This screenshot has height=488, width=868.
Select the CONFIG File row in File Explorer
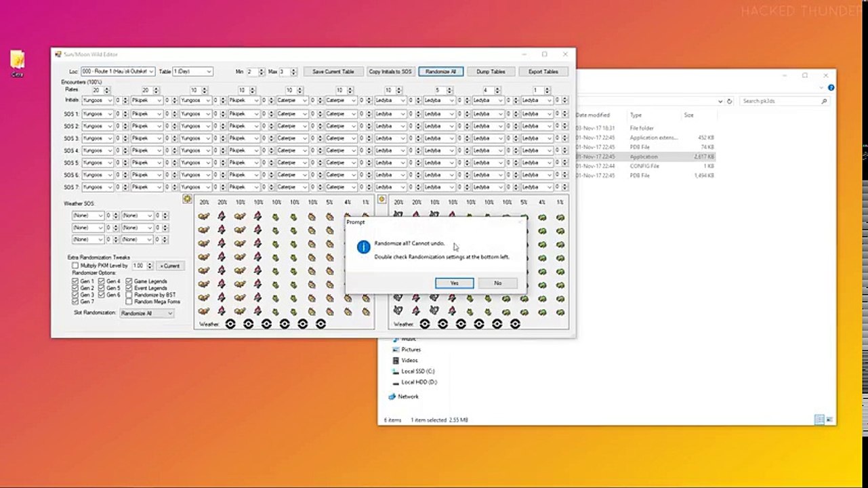(645, 166)
